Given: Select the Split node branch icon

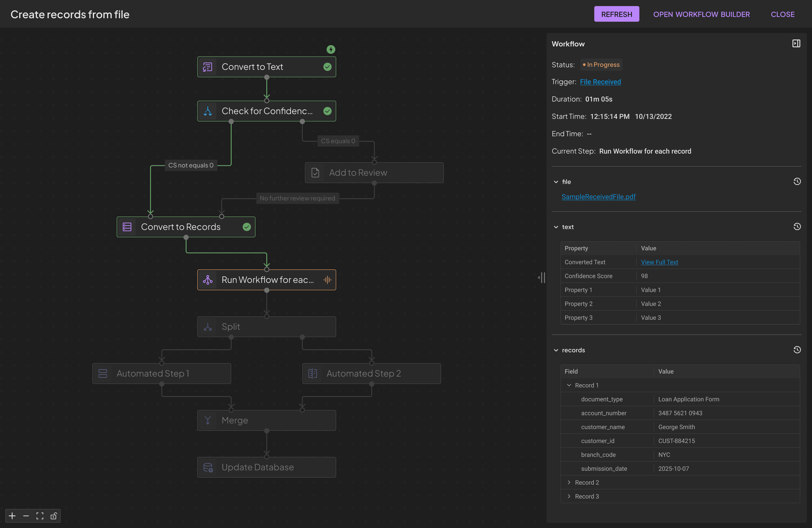Looking at the screenshot, I should pos(208,326).
